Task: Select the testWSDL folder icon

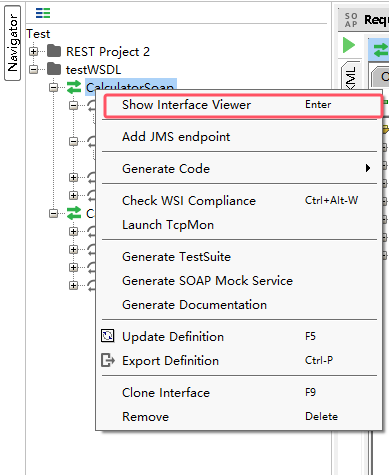Action: coord(54,69)
